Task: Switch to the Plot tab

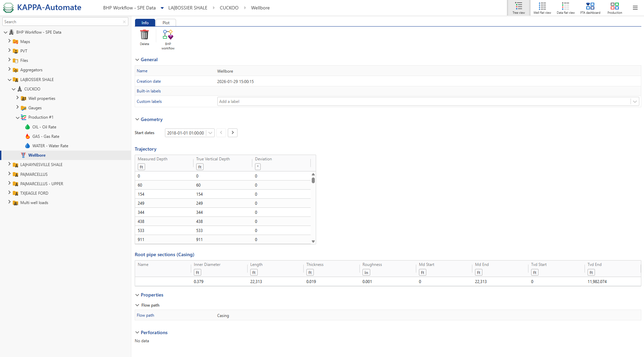Action: (166, 23)
